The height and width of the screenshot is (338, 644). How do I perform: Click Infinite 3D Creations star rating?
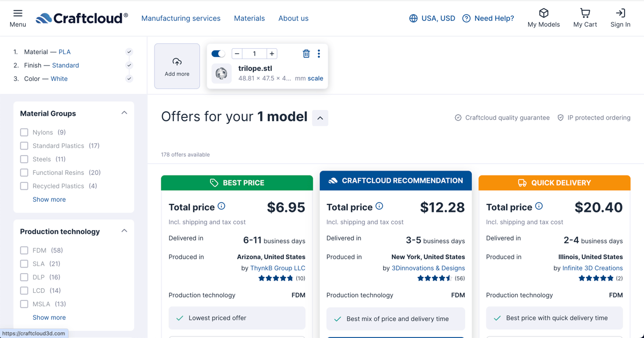(x=596, y=278)
